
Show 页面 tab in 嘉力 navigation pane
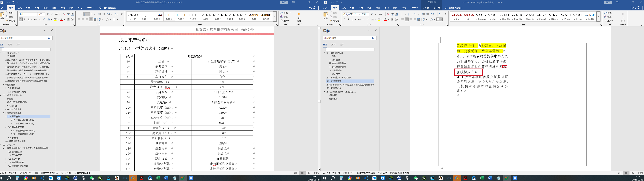[9, 45]
